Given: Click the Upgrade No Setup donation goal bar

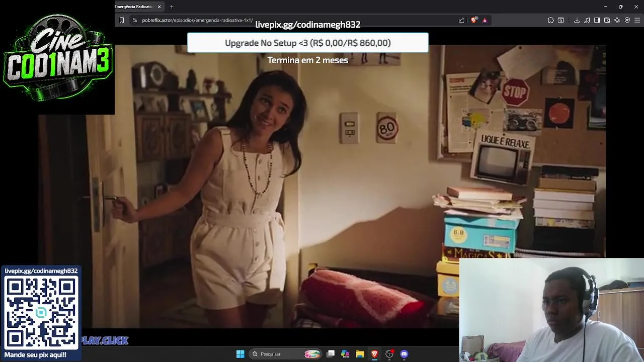Looking at the screenshot, I should [x=308, y=43].
